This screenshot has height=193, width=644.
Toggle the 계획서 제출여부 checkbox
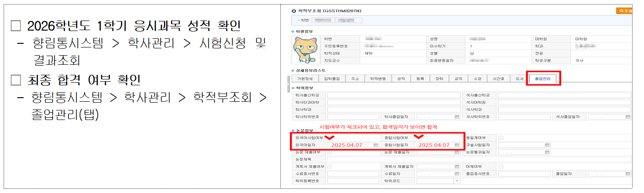pyautogui.click(x=330, y=167)
